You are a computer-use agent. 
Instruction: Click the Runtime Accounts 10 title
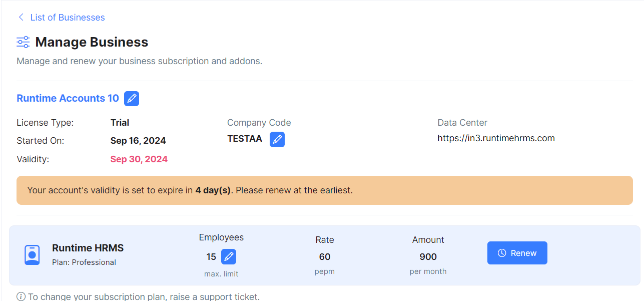(68, 98)
